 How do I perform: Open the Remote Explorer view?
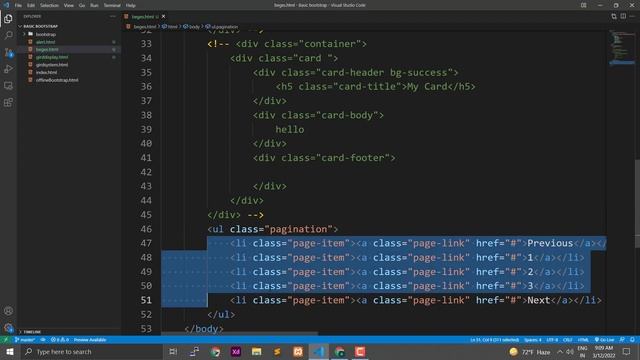point(8,86)
